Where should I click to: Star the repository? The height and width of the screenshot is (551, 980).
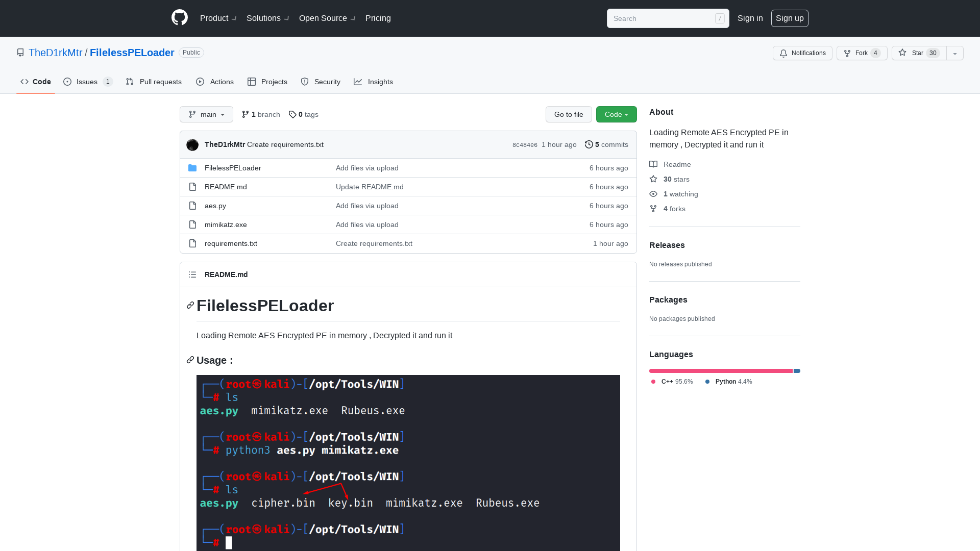(919, 53)
